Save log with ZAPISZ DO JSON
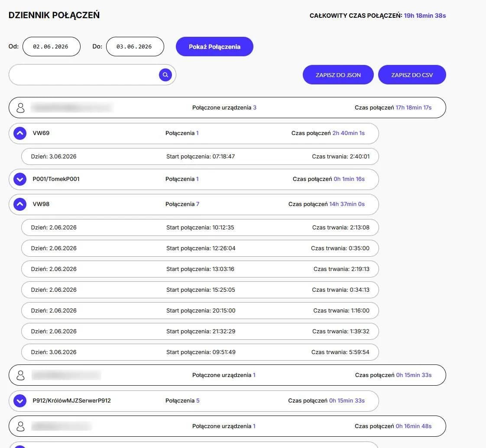Viewport: 486px width, 448px height. tap(338, 74)
